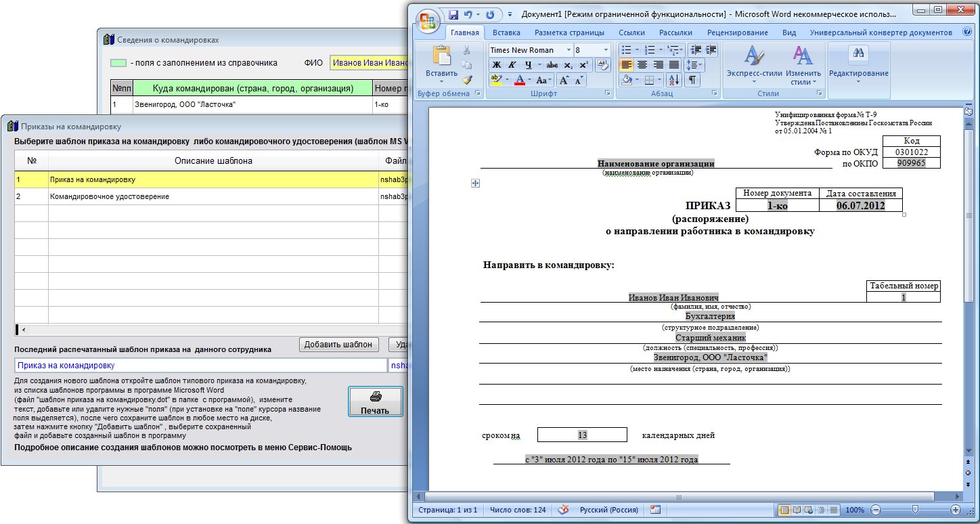Open Экспресс-стили styles gallery

(x=754, y=64)
